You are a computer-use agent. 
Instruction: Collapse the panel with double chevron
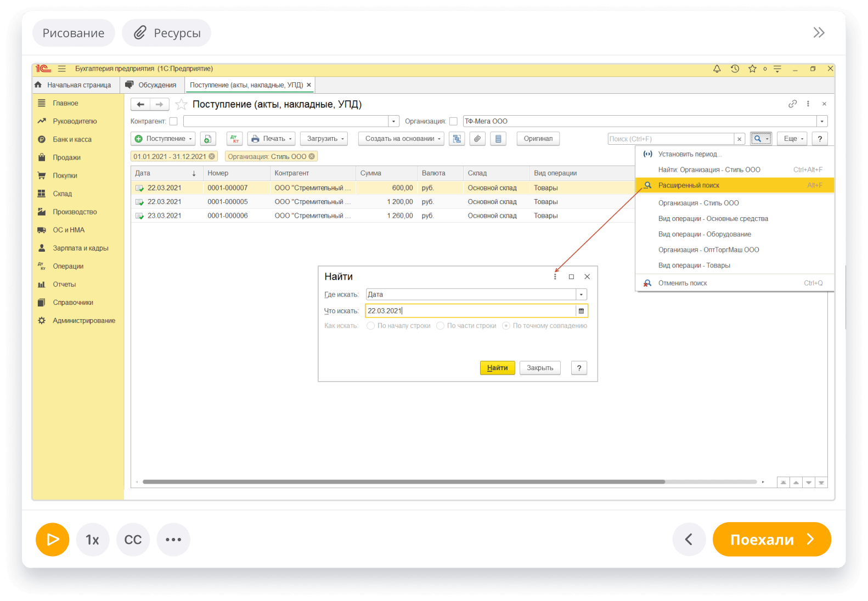tap(819, 33)
